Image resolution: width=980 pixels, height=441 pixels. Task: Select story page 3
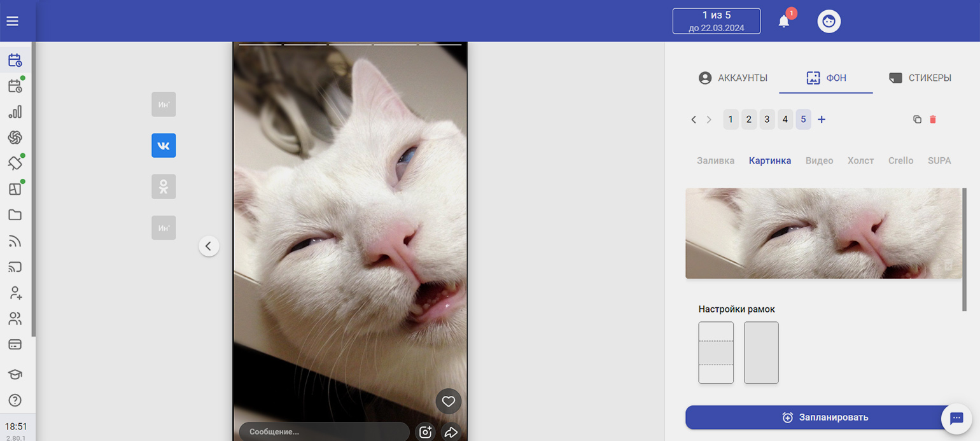767,120
